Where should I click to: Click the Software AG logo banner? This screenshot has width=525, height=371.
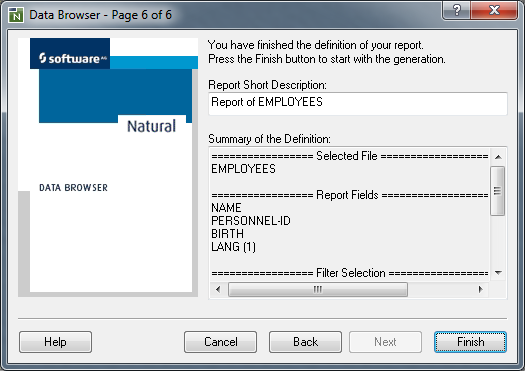click(x=70, y=54)
